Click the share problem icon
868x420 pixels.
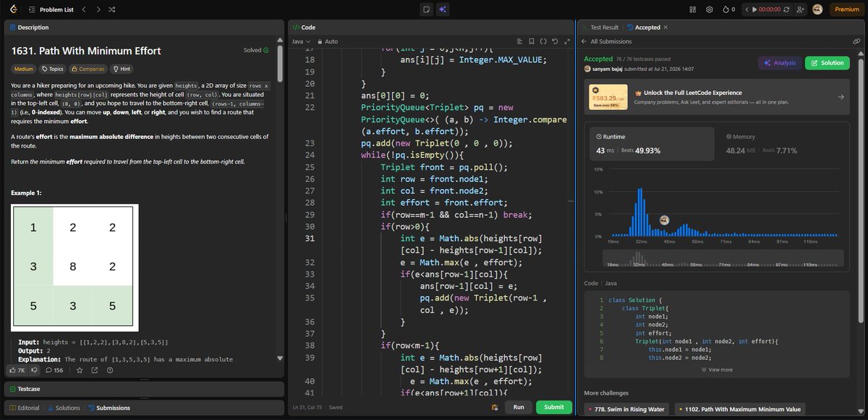pyautogui.click(x=95, y=370)
